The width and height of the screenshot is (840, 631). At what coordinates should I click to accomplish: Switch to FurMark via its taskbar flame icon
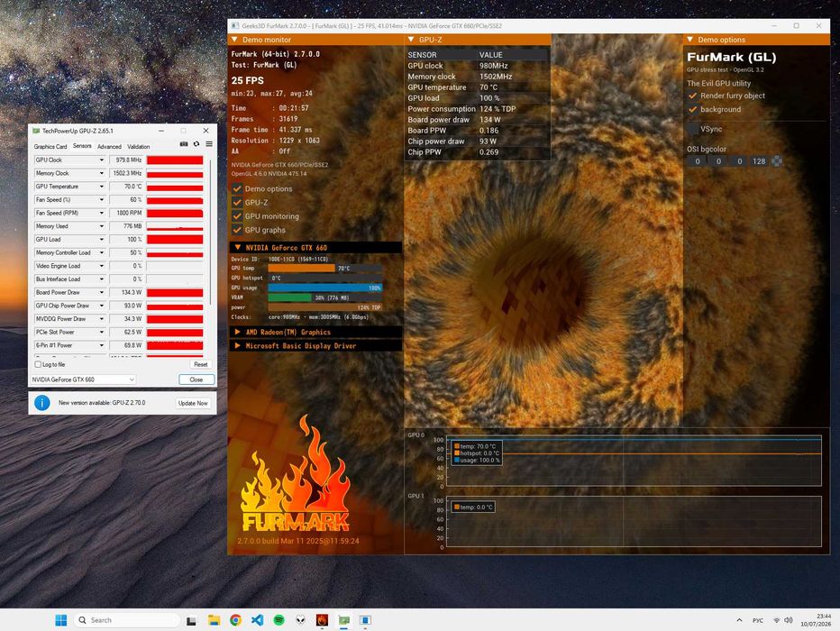[322, 620]
